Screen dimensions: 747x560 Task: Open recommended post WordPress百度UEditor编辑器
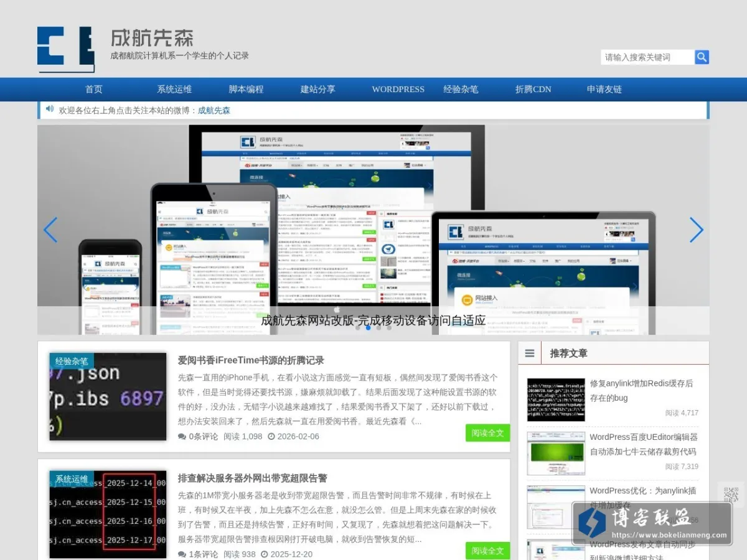point(643,444)
